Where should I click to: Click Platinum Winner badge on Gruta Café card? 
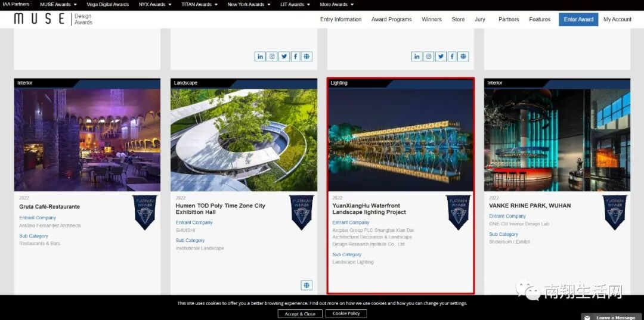point(144,212)
